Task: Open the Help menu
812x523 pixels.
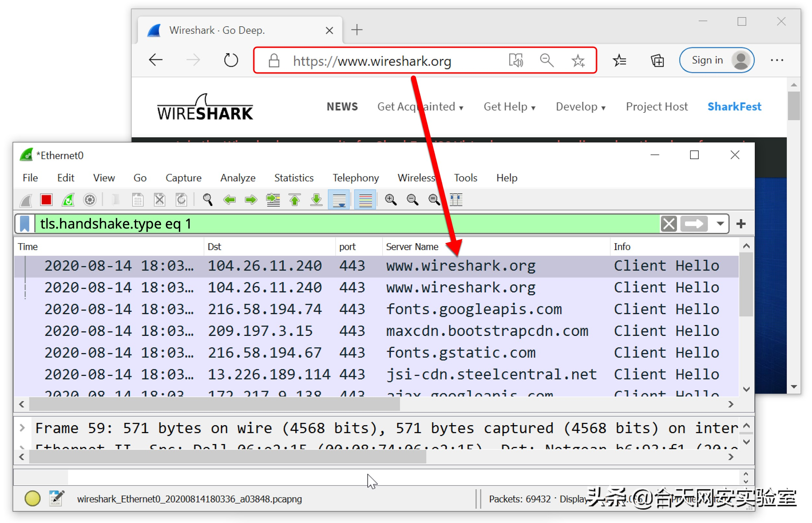Action: [x=507, y=178]
